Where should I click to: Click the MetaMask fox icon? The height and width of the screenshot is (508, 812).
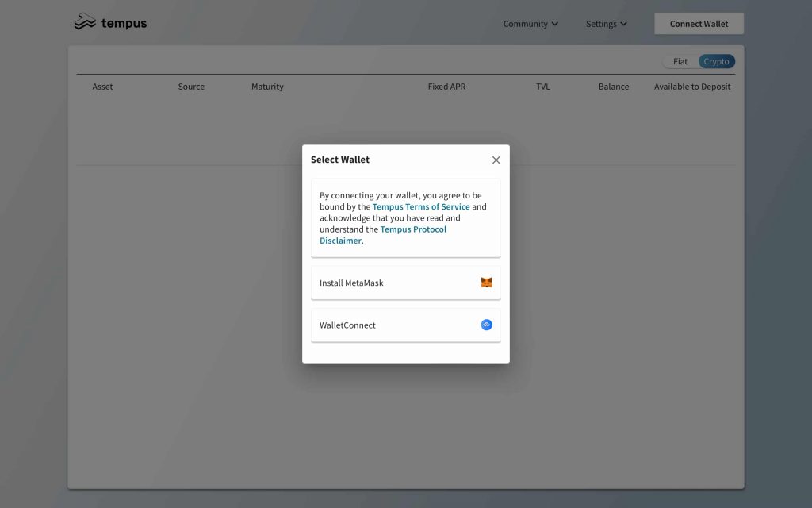(486, 283)
